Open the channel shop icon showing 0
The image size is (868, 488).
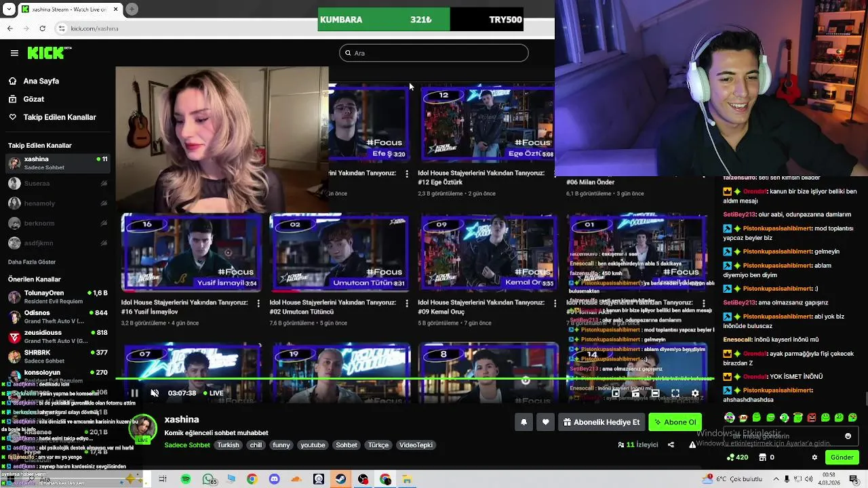(x=767, y=457)
